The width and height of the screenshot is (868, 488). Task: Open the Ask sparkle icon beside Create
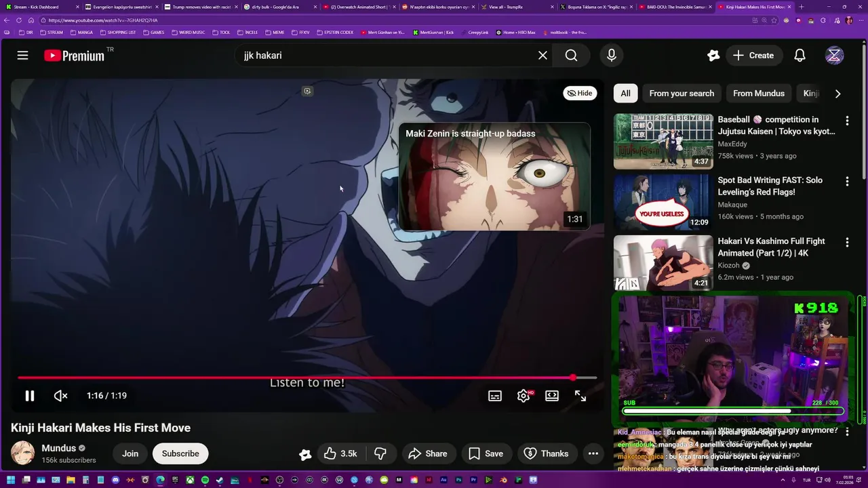click(713, 56)
